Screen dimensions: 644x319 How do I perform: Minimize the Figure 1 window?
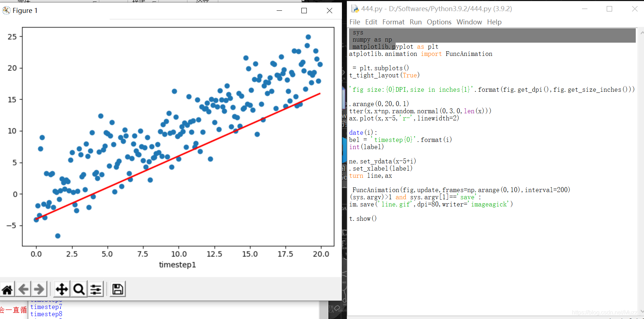(x=280, y=10)
